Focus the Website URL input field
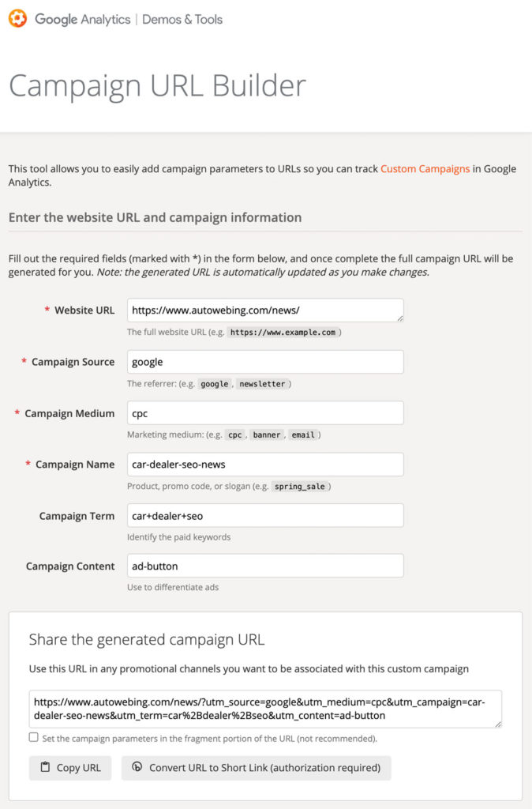 pos(265,310)
